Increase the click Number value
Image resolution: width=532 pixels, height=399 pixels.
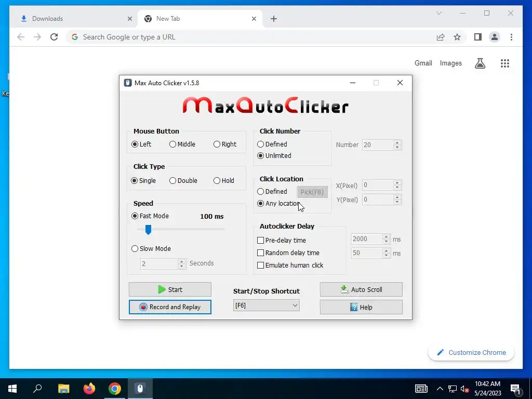[x=397, y=142]
